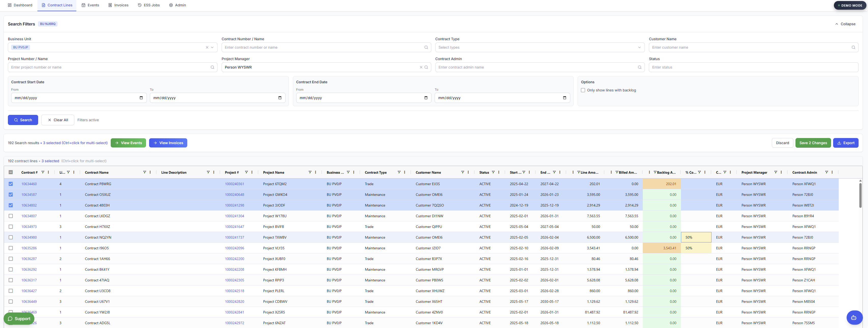
Task: Click the highlighted 50% completion cell for Contract NQ2YN
Action: [x=696, y=237]
